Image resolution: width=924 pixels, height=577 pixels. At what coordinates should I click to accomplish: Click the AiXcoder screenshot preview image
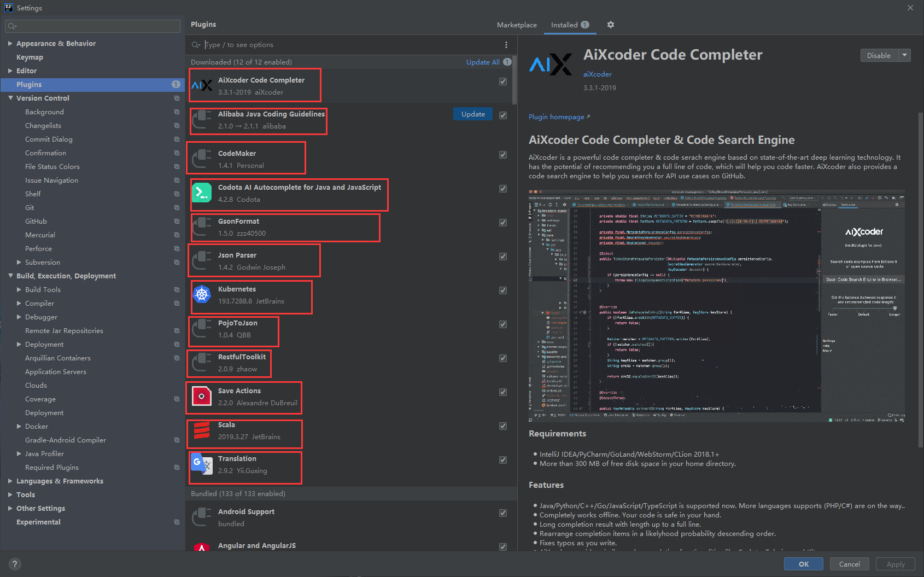717,306
